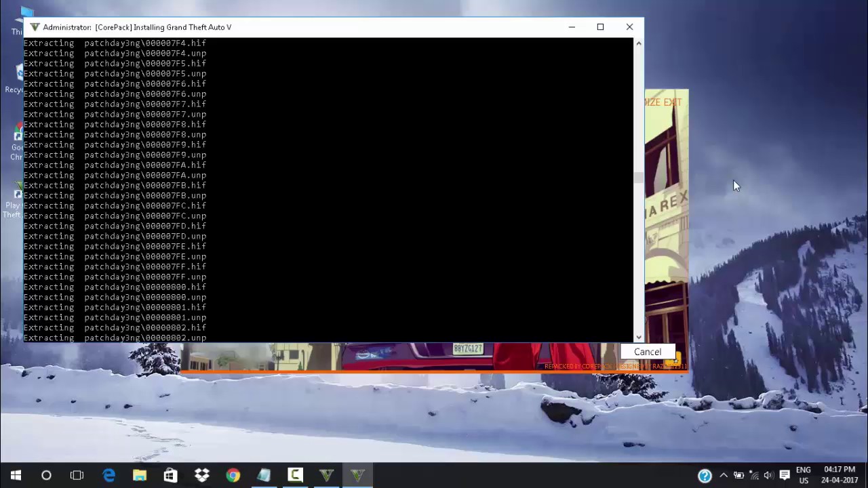Open Dropbox from the taskbar
The width and height of the screenshot is (868, 488).
click(x=201, y=476)
